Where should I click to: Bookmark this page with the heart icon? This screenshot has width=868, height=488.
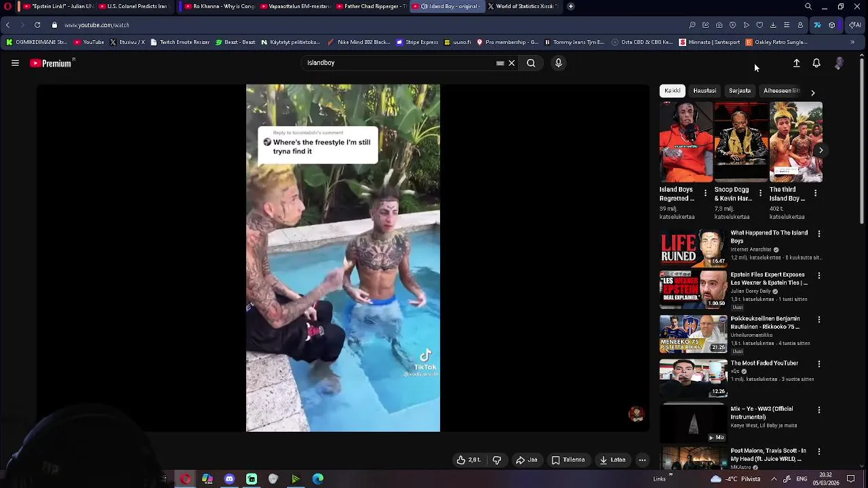tap(759, 25)
